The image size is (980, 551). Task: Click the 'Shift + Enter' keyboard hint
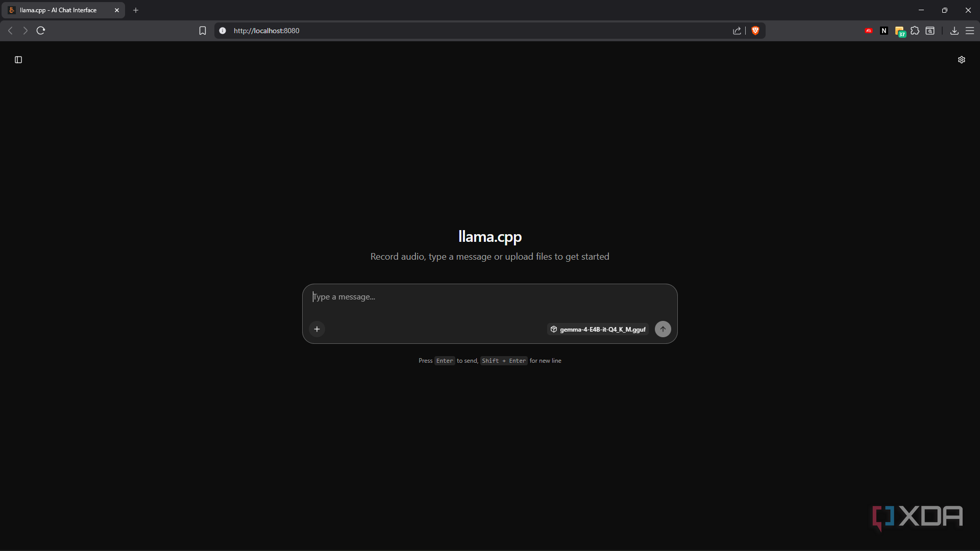click(504, 361)
